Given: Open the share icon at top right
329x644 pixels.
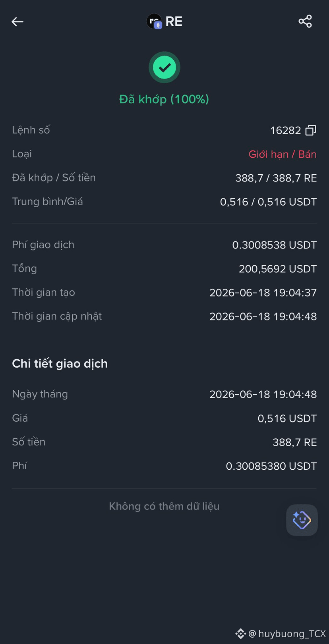Looking at the screenshot, I should point(305,21).
